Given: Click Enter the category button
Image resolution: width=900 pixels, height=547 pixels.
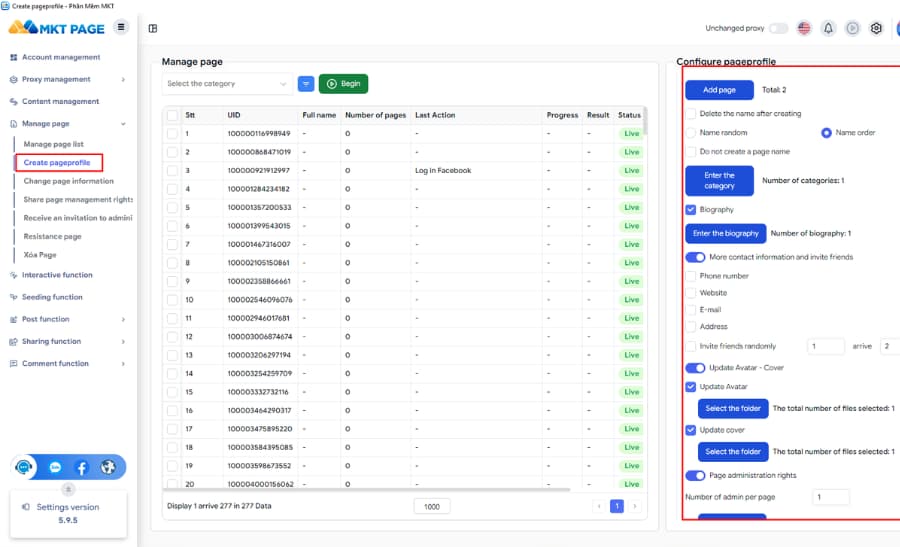Looking at the screenshot, I should point(719,181).
